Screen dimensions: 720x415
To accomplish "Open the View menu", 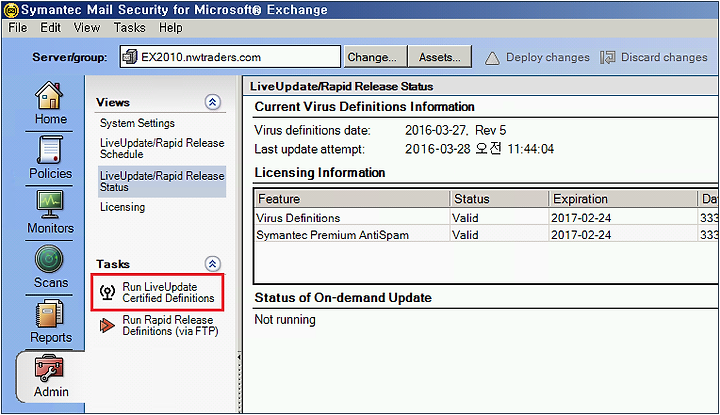I will [x=87, y=28].
